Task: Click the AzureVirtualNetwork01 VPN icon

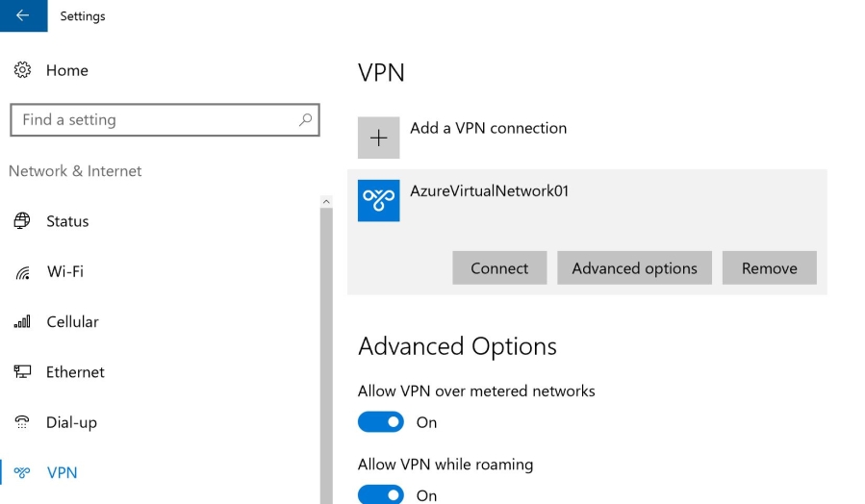Action: point(378,200)
